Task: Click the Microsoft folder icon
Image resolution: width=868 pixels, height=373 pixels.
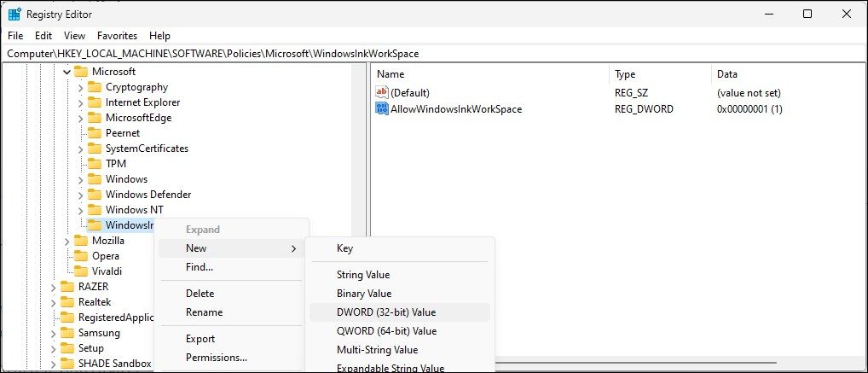Action: 81,72
